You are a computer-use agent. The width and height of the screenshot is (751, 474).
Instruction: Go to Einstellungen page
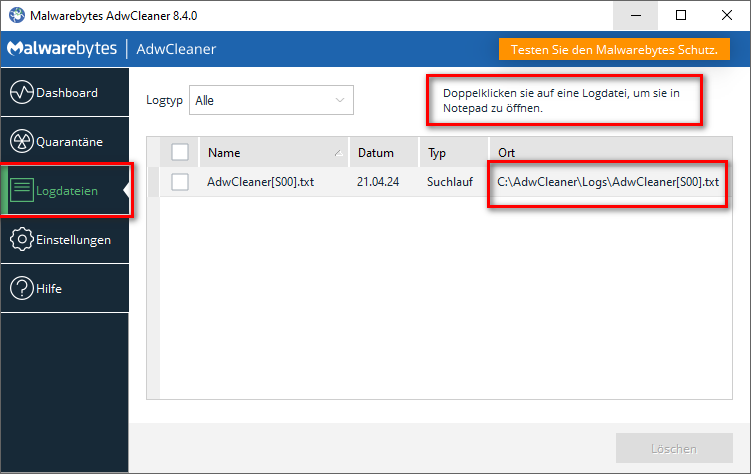[x=65, y=239]
